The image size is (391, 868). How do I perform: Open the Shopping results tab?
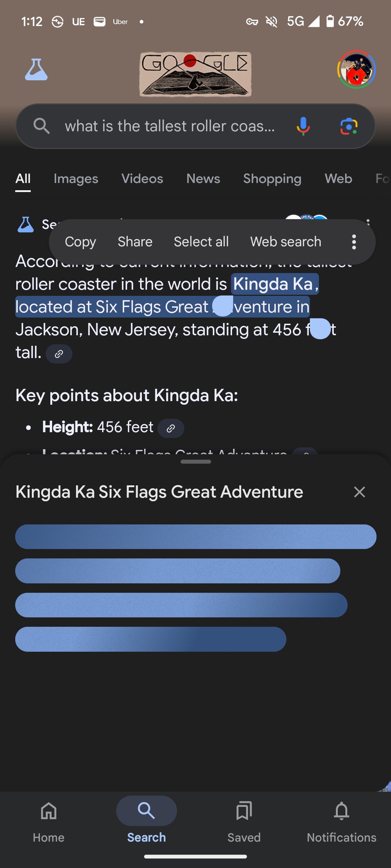272,179
